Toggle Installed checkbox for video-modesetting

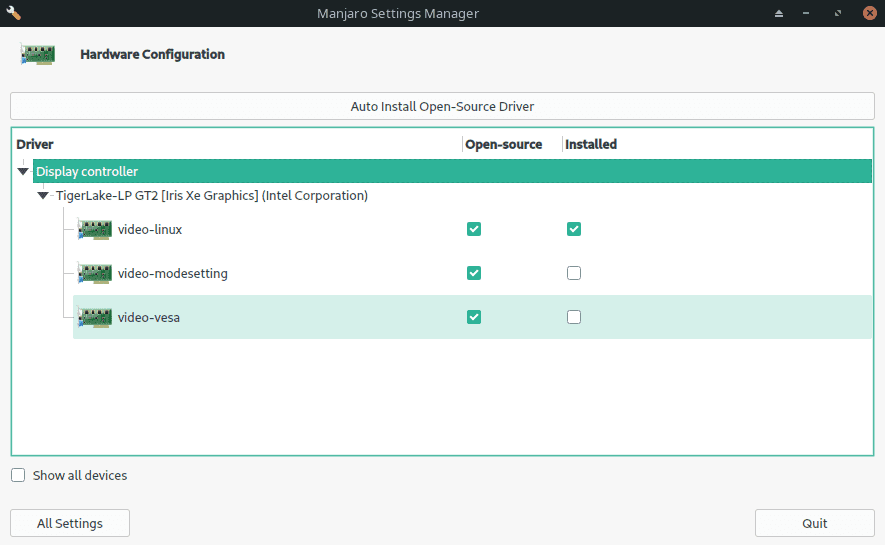(574, 273)
